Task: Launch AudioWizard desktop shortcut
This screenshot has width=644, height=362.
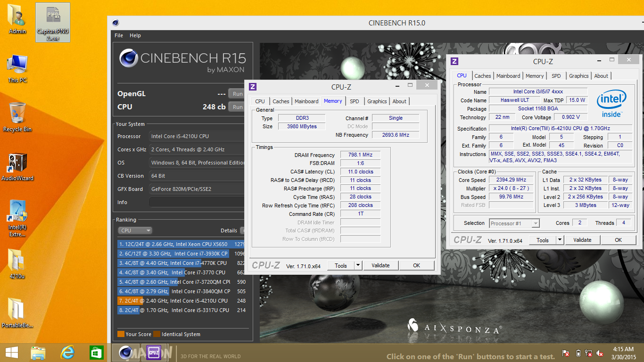Action: coord(17,166)
